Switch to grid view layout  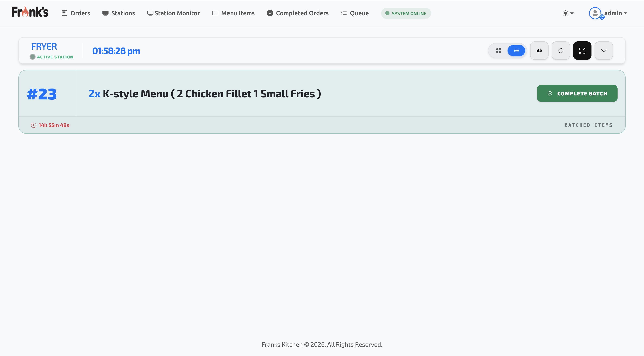click(x=499, y=51)
